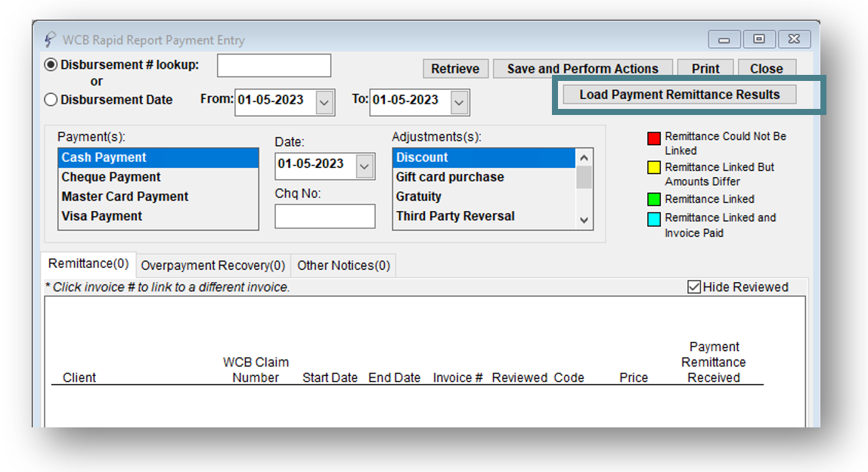
Task: Switch to Overpayment Recovery(0) tab
Action: coord(213,266)
